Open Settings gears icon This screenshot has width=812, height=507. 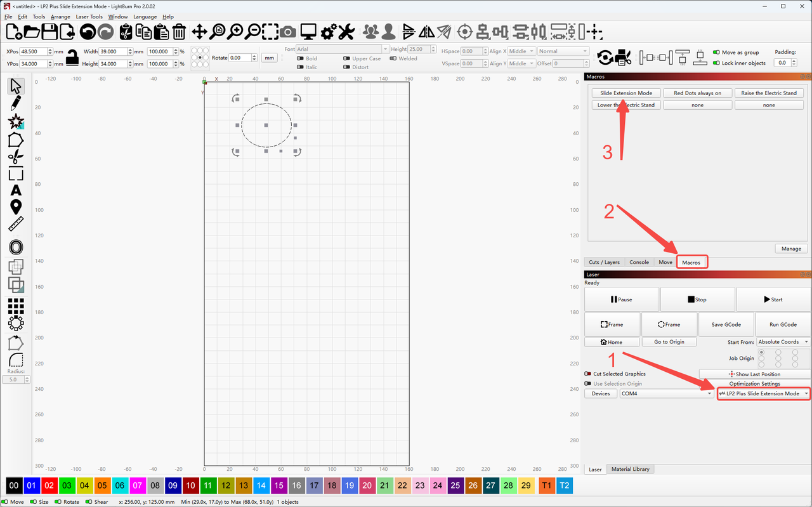coord(329,32)
